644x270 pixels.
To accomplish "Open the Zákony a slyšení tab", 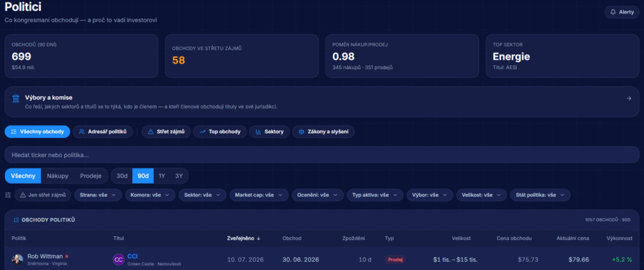I will [323, 132].
